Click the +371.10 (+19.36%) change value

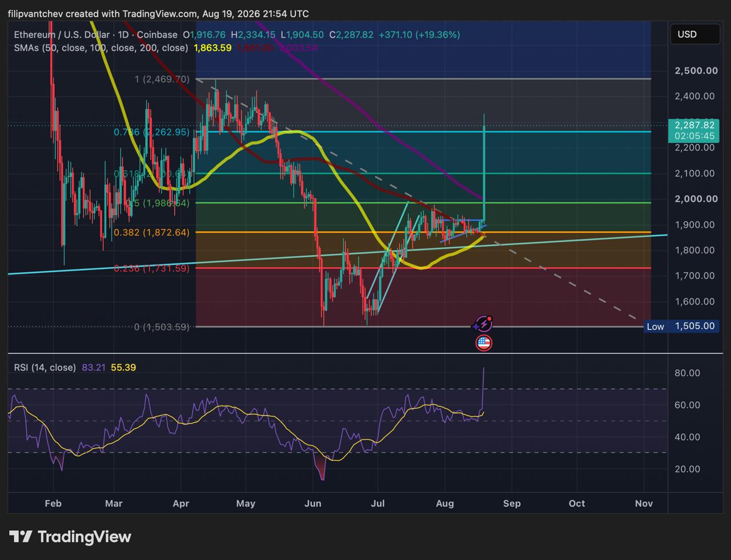419,35
